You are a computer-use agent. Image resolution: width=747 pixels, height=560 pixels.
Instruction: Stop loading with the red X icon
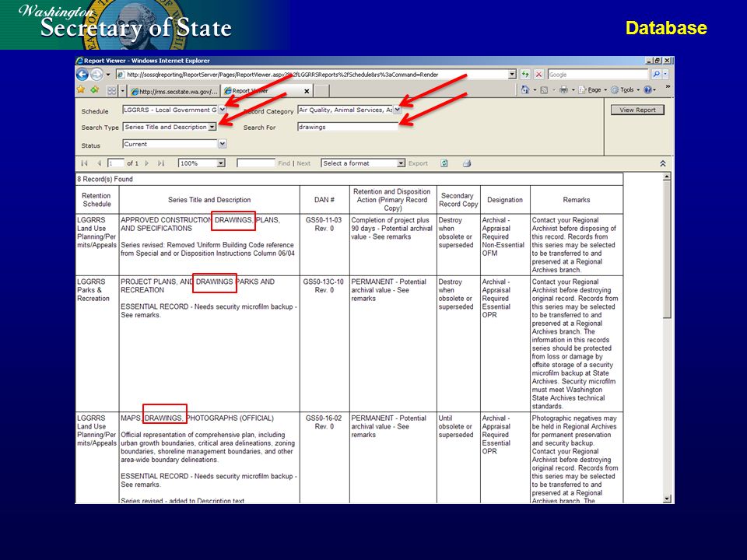point(538,75)
